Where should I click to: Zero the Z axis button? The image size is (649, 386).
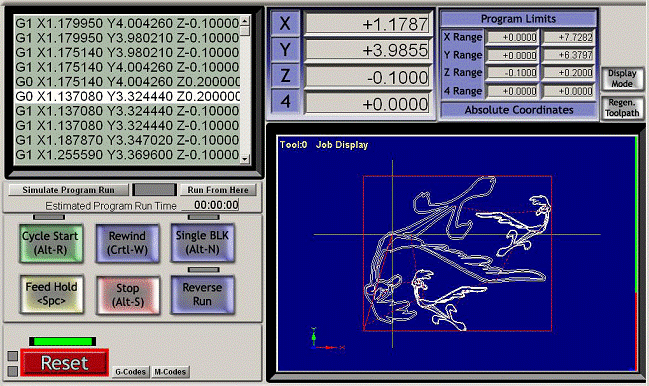[285, 76]
